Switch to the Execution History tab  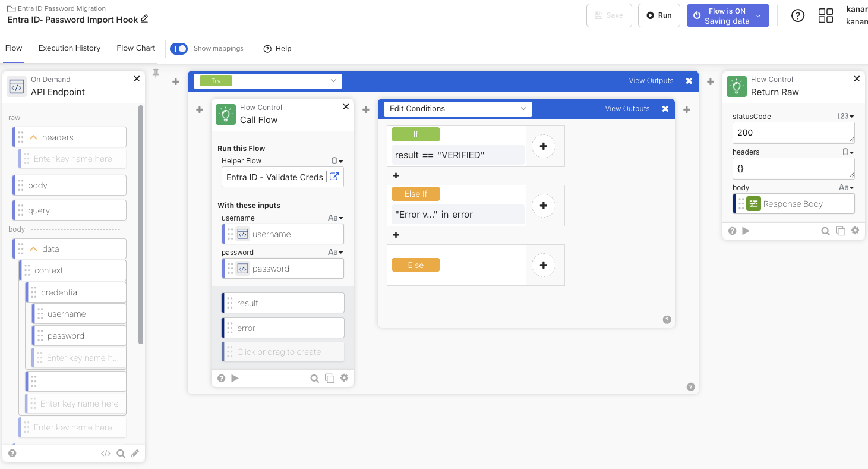(70, 48)
